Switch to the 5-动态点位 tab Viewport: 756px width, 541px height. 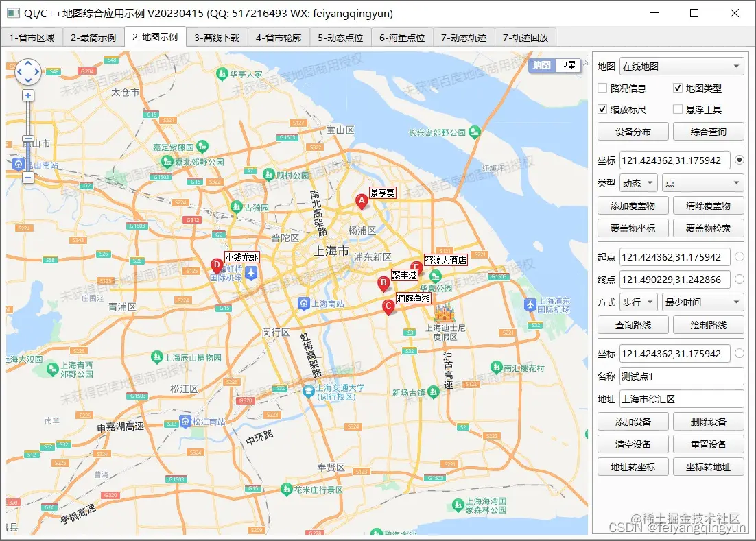pos(340,38)
